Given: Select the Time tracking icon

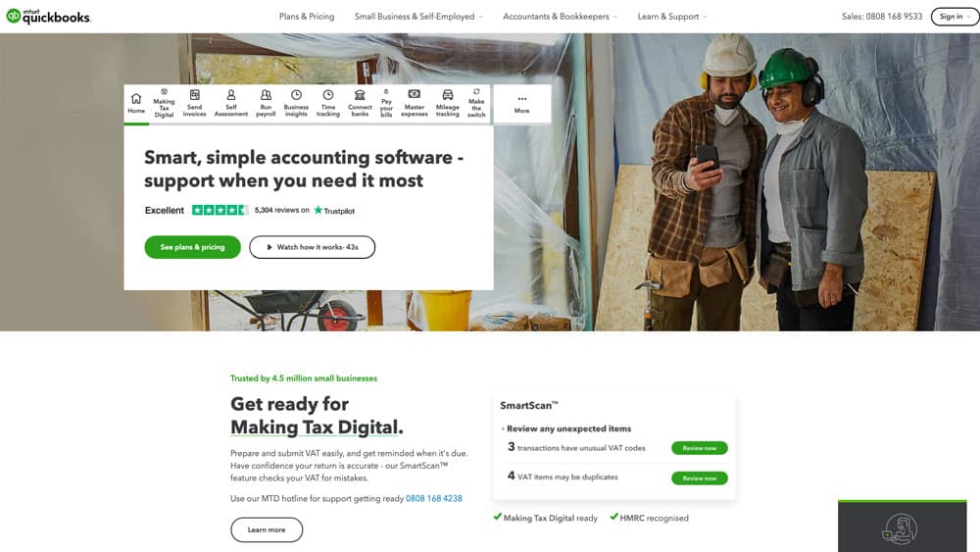Looking at the screenshot, I should point(328,95).
